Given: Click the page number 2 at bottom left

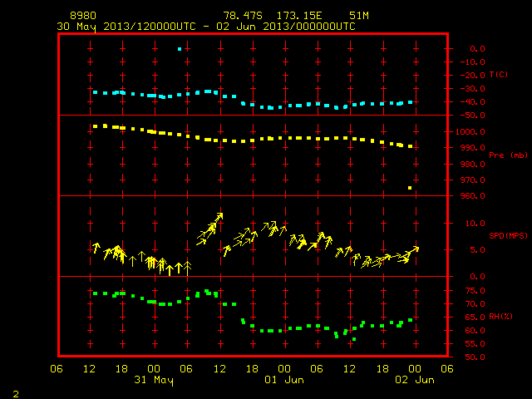Looking at the screenshot, I should [16, 394].
